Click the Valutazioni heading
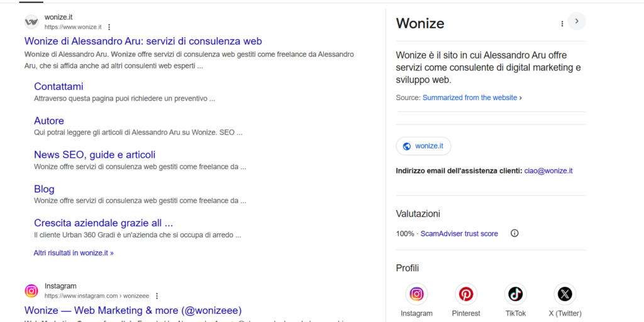 [418, 214]
